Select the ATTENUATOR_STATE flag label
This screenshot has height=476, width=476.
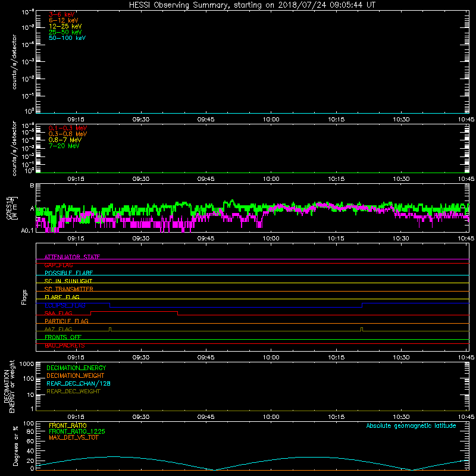tap(72, 257)
